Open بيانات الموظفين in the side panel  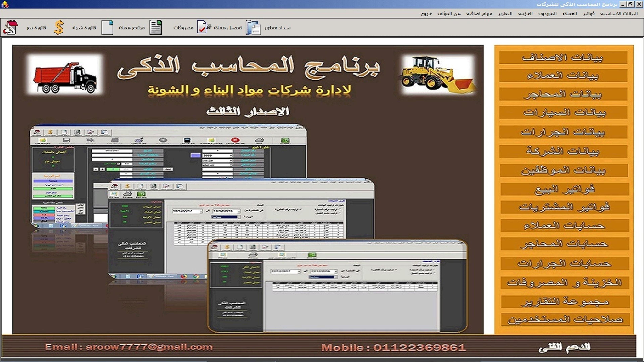click(564, 170)
